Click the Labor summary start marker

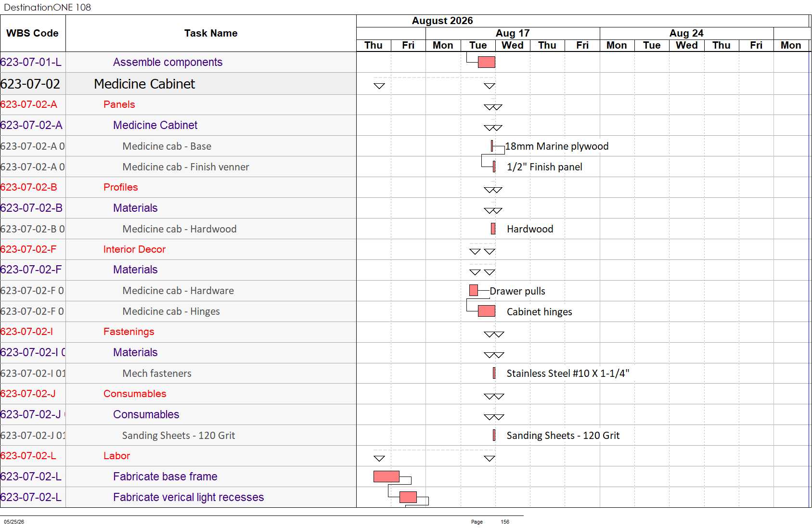point(379,458)
